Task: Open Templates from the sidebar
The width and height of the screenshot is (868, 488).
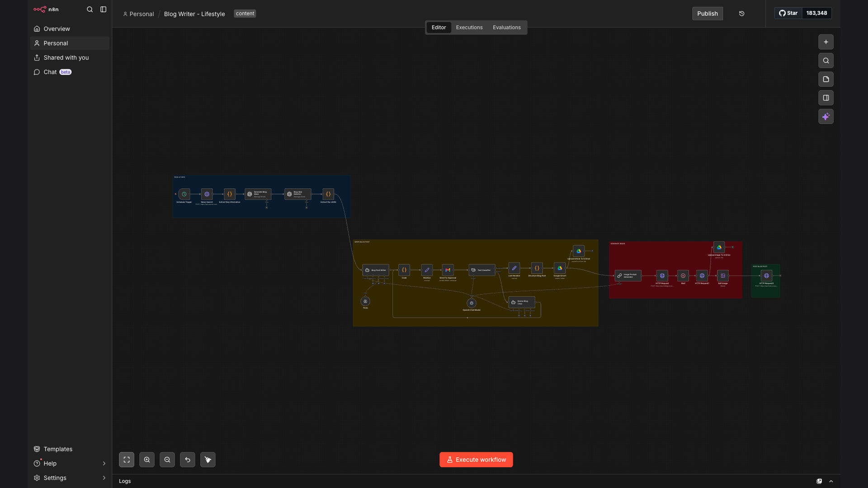Action: coord(70,449)
